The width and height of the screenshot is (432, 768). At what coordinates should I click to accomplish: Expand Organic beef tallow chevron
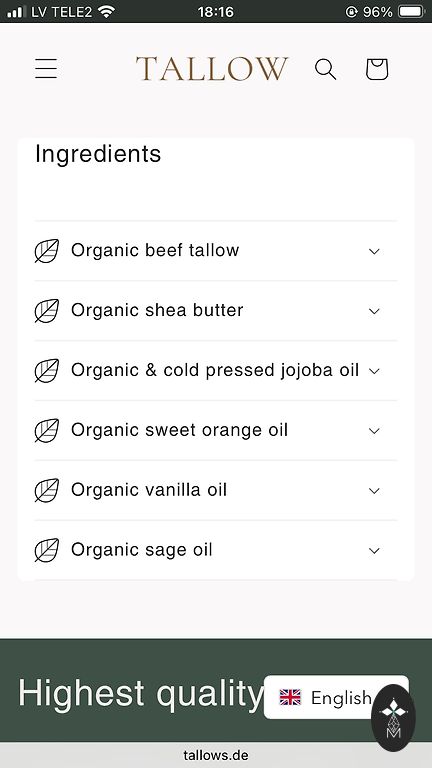click(x=374, y=251)
